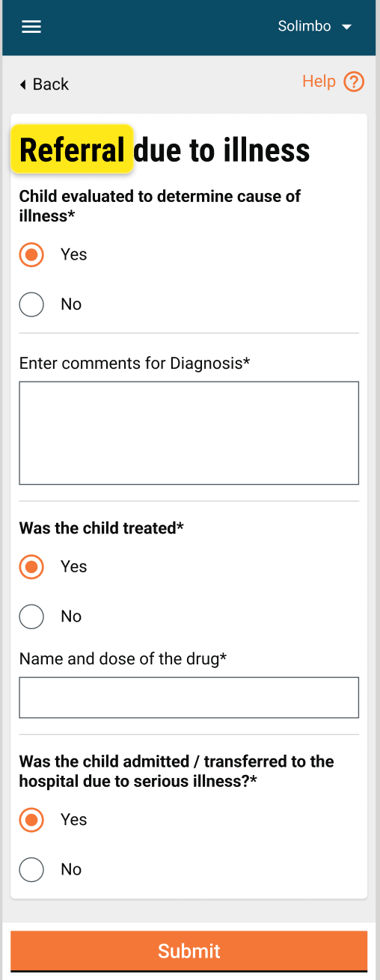This screenshot has width=380, height=980.
Task: Open the Help question mark icon
Action: click(354, 82)
